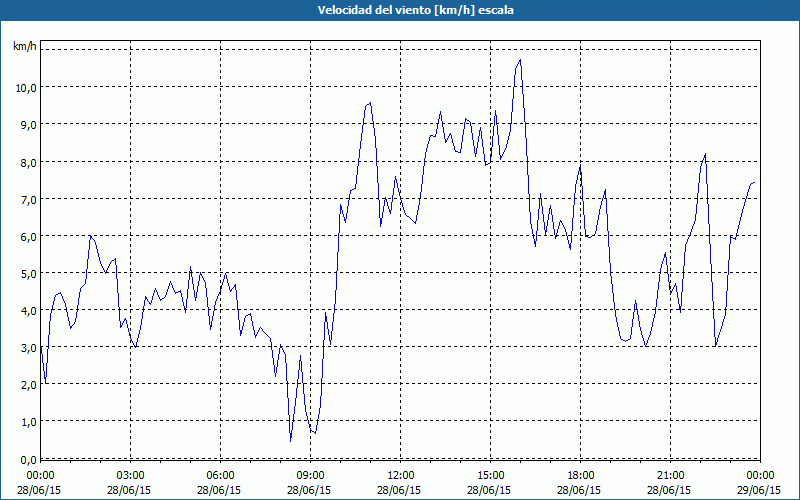800x500 pixels.
Task: Click the '10,0' y-axis value
Action: pyautogui.click(x=27, y=88)
